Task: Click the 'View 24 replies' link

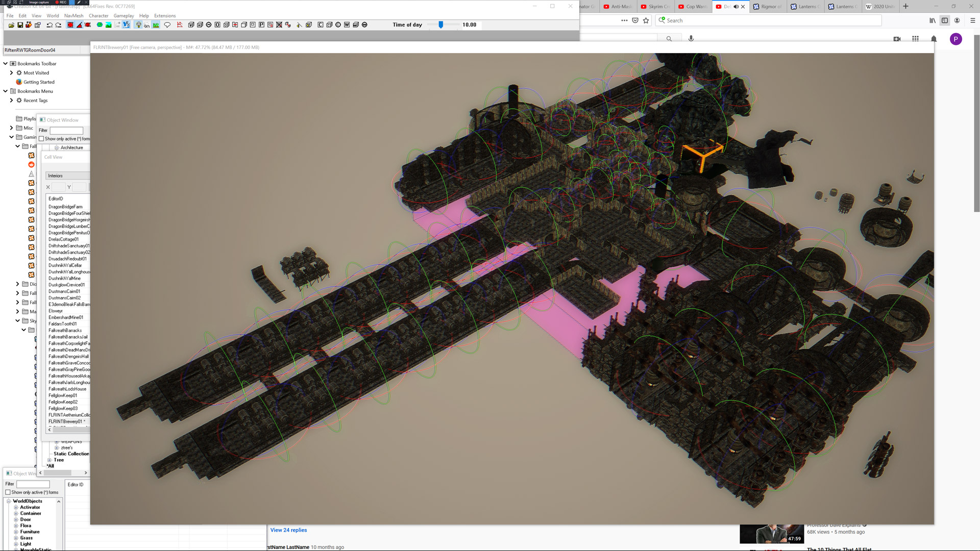Action: pyautogui.click(x=288, y=530)
